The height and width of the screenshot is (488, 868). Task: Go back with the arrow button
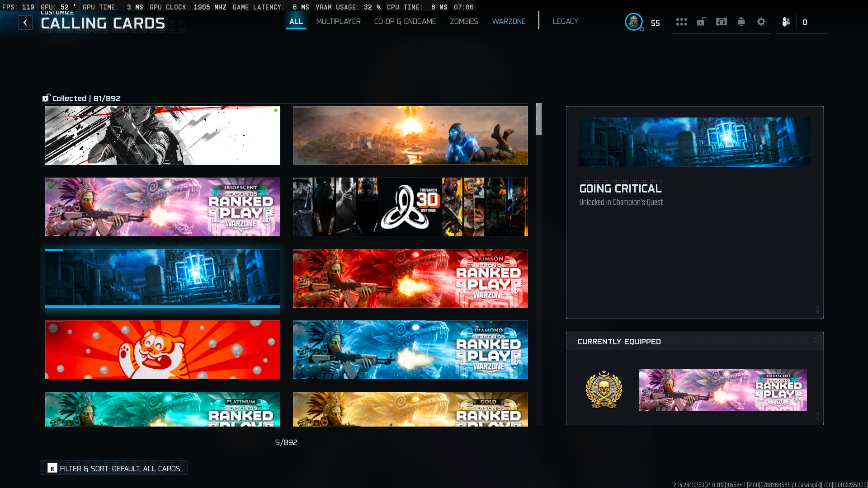click(x=25, y=23)
